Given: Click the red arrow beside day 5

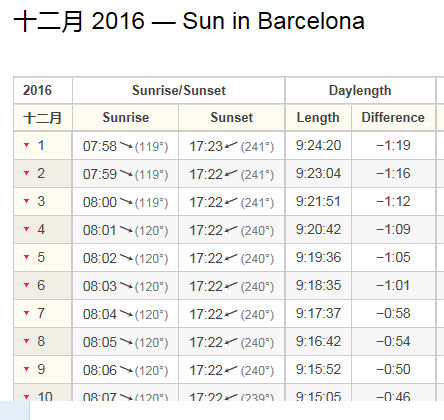Looking at the screenshot, I should 27,257.
